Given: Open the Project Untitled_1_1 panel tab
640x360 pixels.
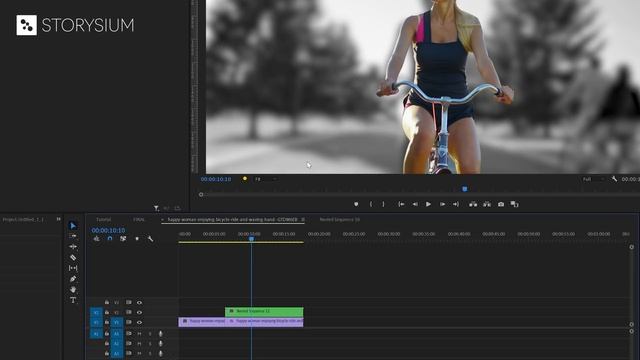Looking at the screenshot, I should point(23,220).
